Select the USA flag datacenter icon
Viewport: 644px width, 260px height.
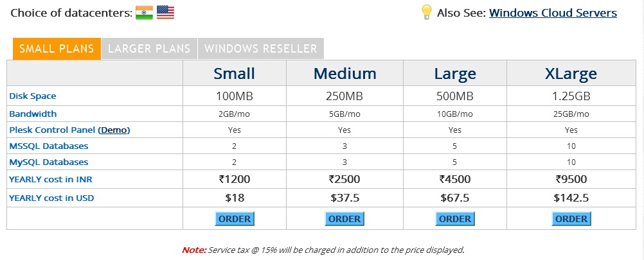click(x=166, y=12)
